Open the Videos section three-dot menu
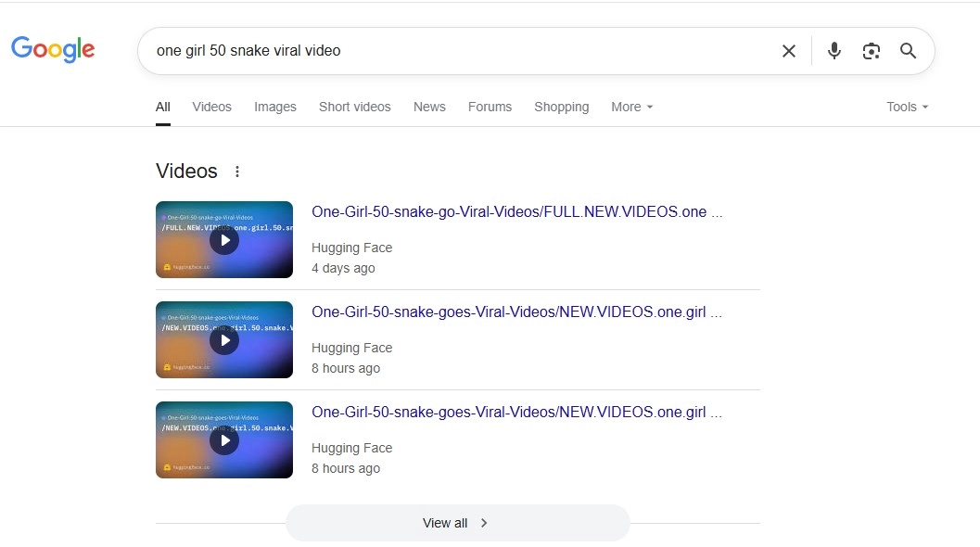The image size is (980, 547). [x=237, y=172]
